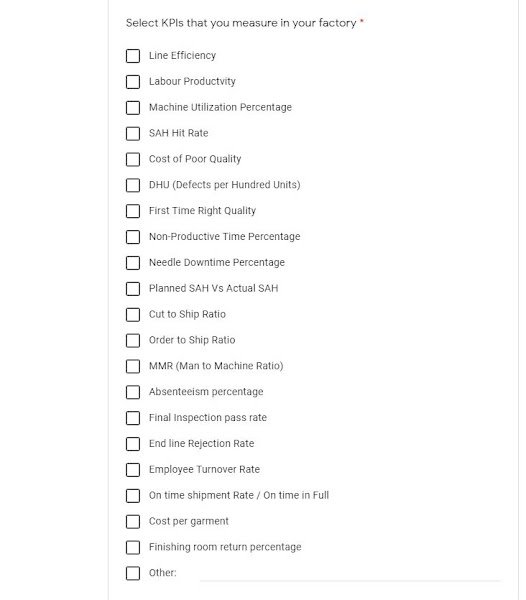Check Cost of Poor Quality
526x600 pixels.
133,159
